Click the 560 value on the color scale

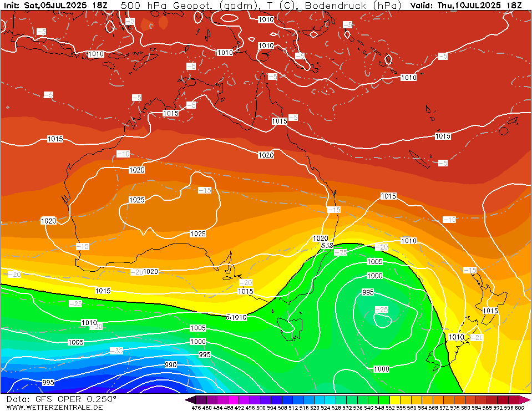412,408
